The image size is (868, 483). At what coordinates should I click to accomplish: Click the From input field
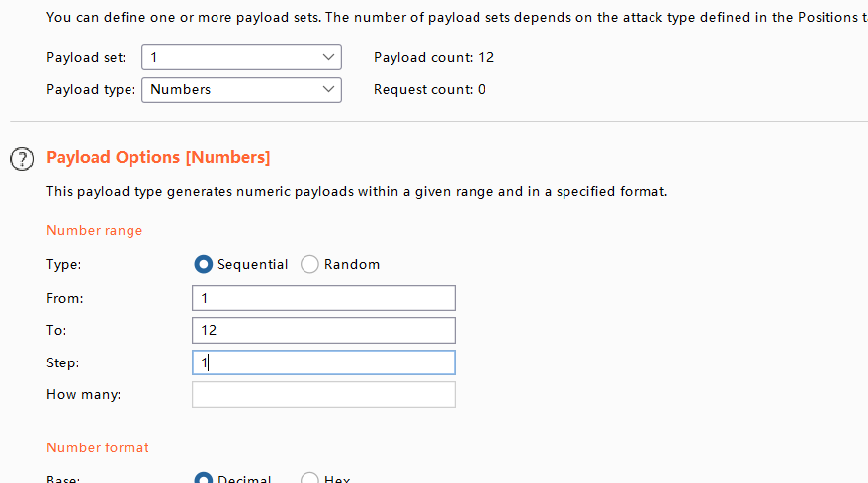click(323, 298)
